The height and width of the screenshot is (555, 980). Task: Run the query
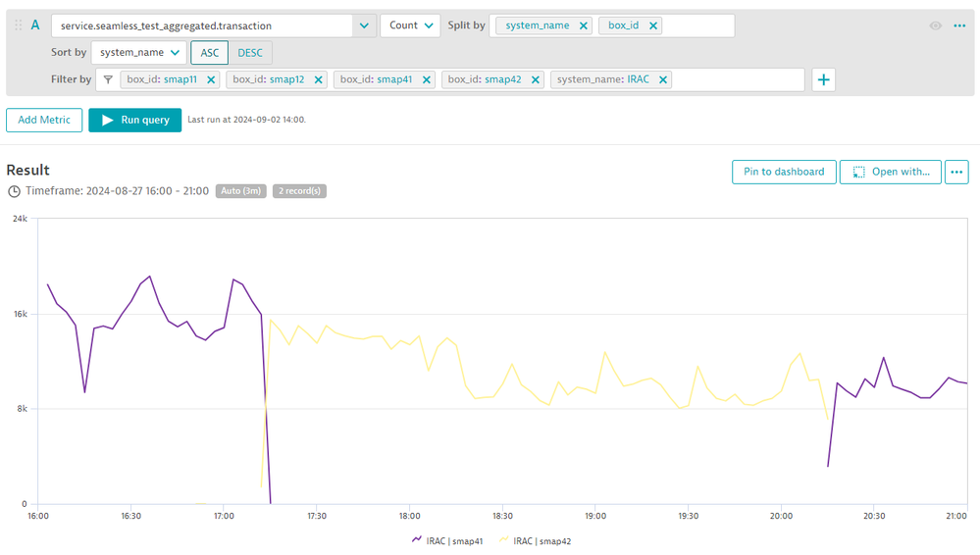click(135, 120)
